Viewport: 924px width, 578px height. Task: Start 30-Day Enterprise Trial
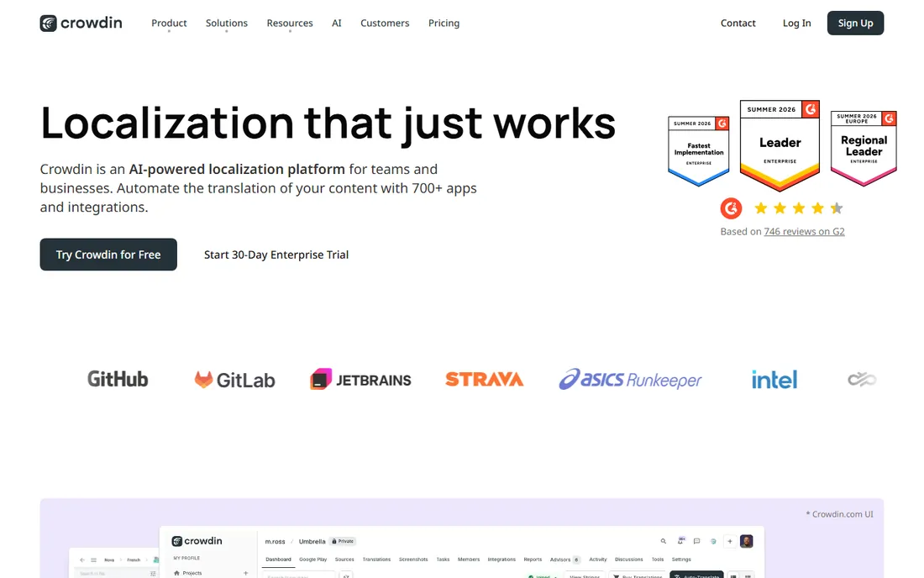coord(276,255)
